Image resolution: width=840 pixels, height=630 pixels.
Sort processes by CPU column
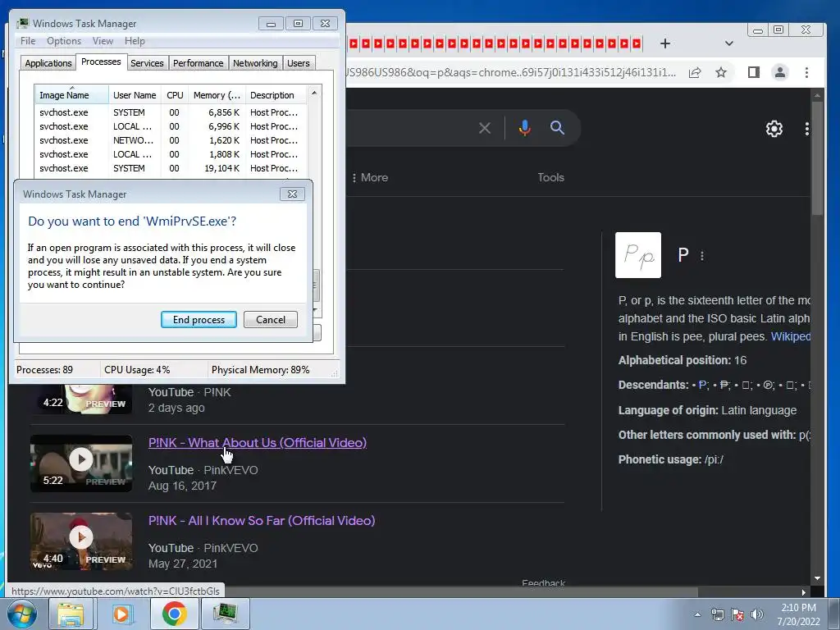175,95
